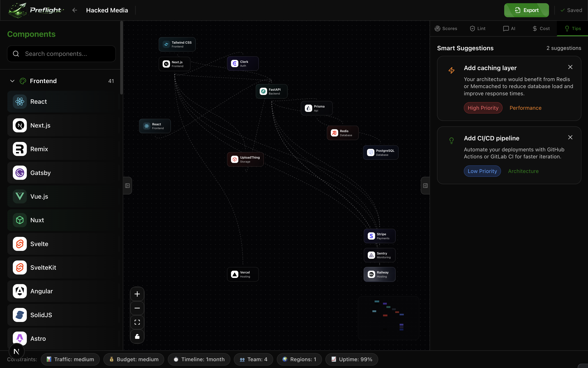The width and height of the screenshot is (588, 368).
Task: Open the Traffic: medium constraint
Action: (70, 359)
